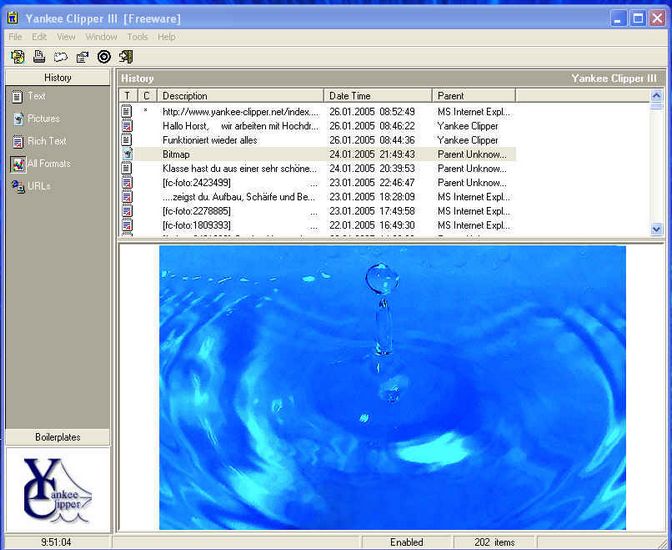Viewport: 672px width, 550px height.
Task: Click the '9:51:04' clock in status bar
Action: [56, 542]
